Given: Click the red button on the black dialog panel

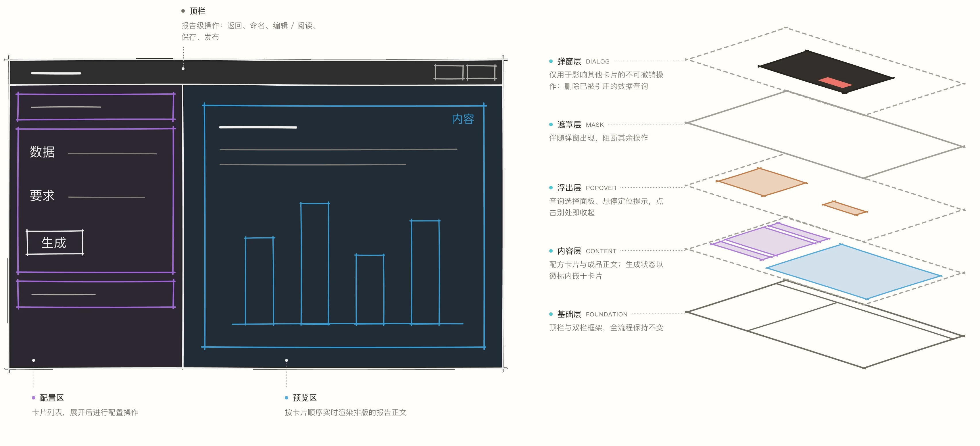Looking at the screenshot, I should coord(835,82).
